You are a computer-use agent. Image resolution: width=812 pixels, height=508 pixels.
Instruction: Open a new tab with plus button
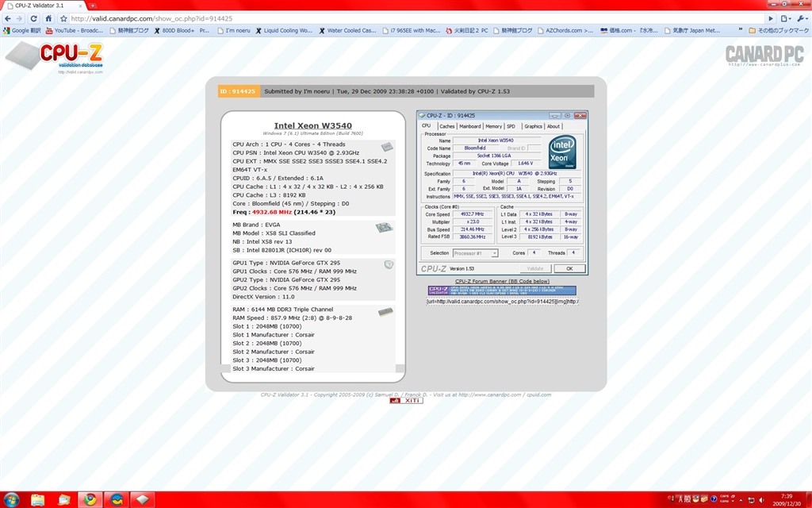click(93, 6)
